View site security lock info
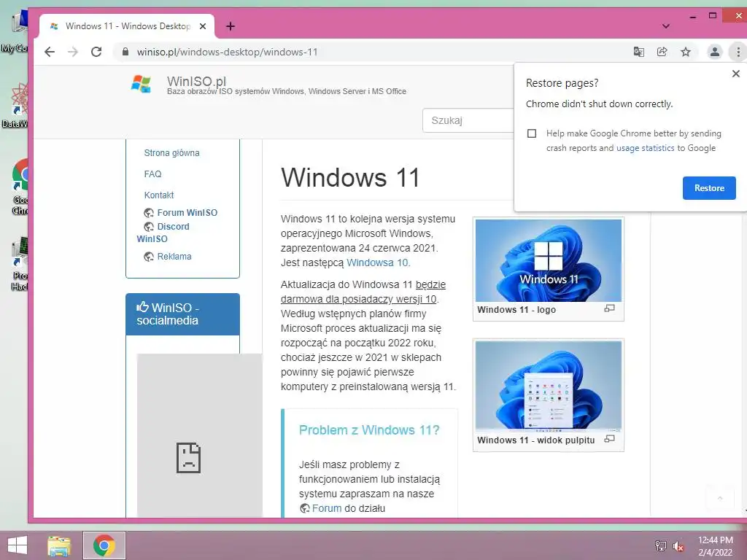The image size is (747, 560). coord(125,52)
